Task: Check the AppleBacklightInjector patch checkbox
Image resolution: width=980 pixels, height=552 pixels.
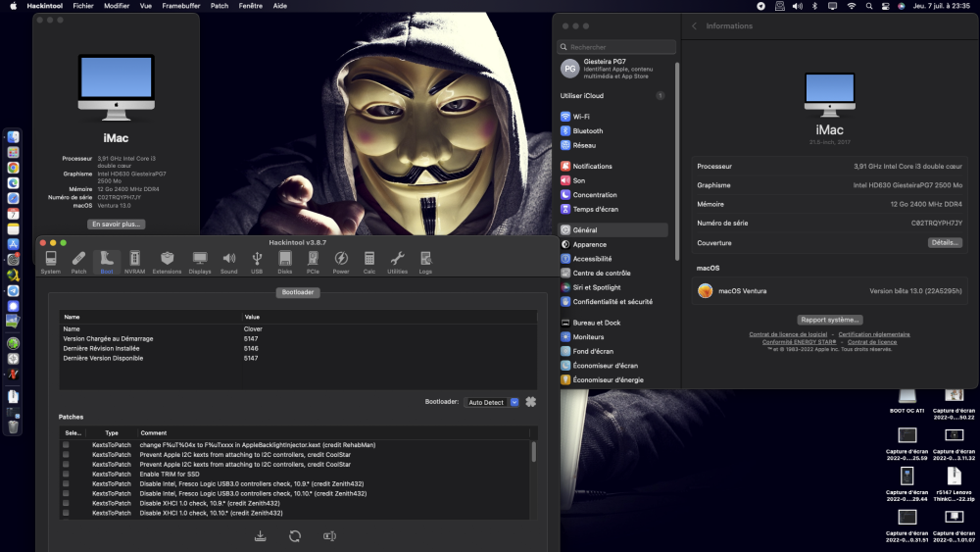Action: [66, 445]
